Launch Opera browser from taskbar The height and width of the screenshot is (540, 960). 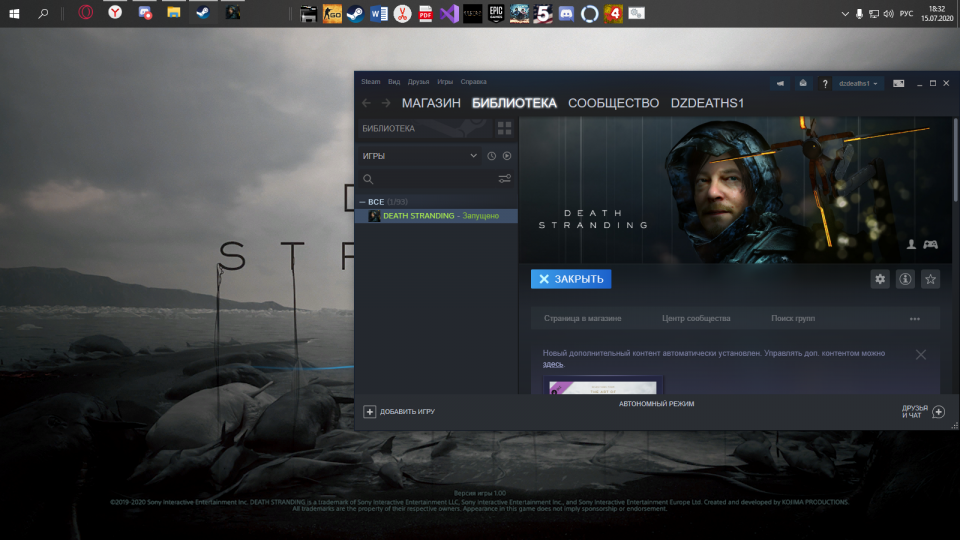tap(86, 13)
